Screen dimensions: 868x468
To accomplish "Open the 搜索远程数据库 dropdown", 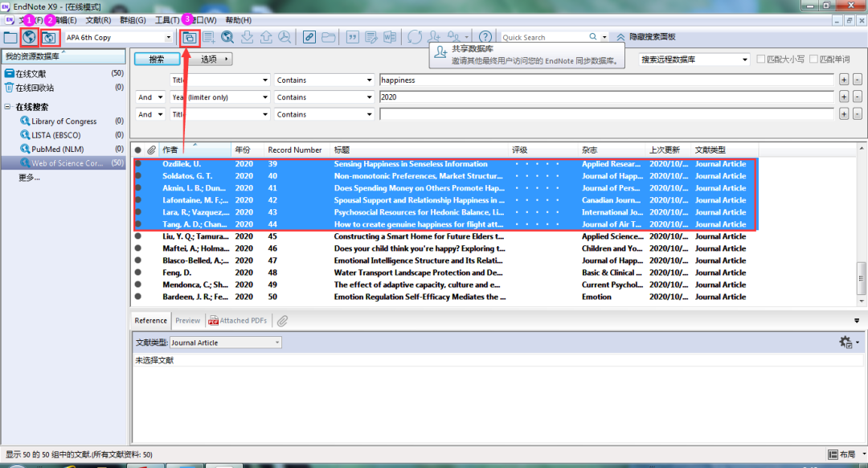I will pos(744,60).
